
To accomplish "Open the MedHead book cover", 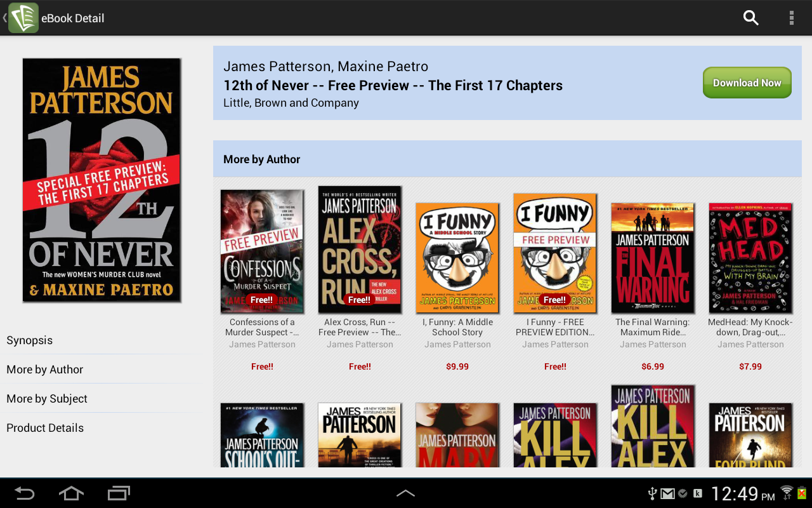I will pos(750,258).
